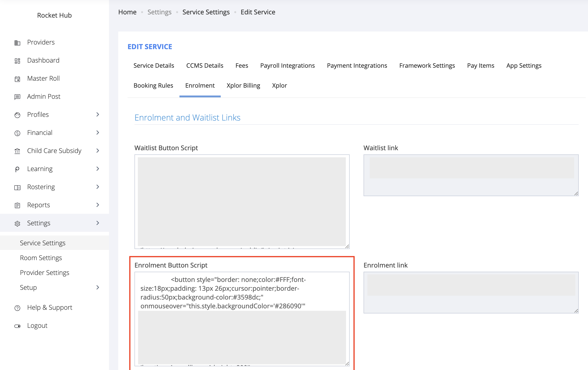Switch to the Service Details tab
Viewport: 588px width, 370px height.
pyautogui.click(x=154, y=65)
